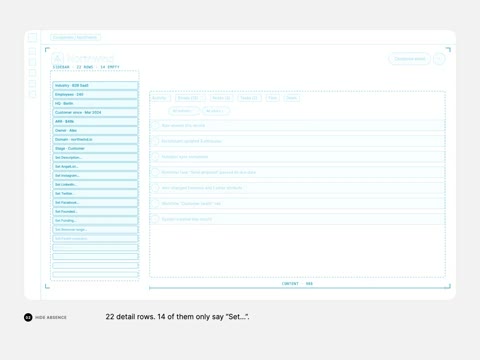Click the avatar icon on Customer health row

click(155, 204)
